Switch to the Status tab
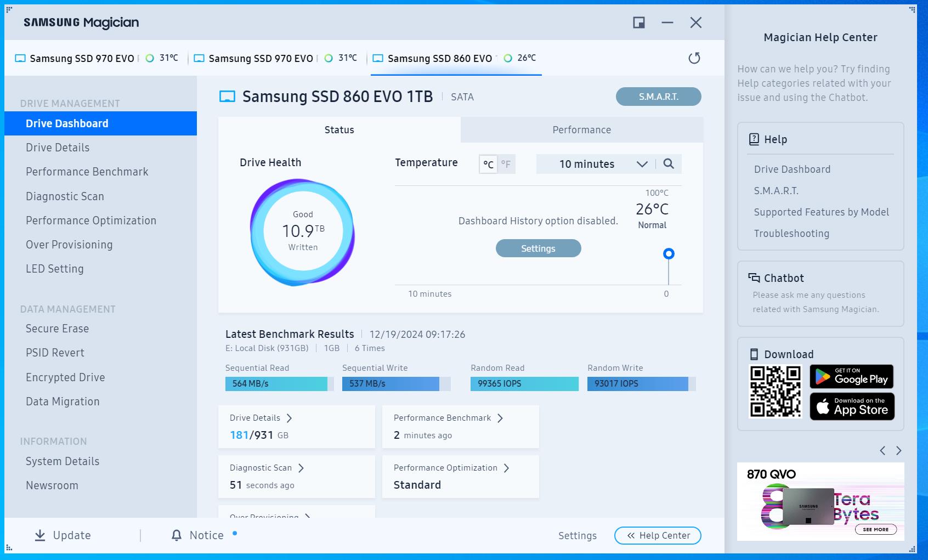Screen dimensions: 928x560 [x=339, y=130]
